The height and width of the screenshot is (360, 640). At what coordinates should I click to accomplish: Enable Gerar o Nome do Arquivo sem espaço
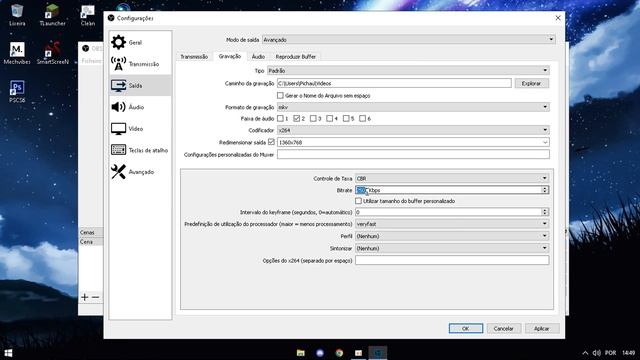click(x=280, y=95)
